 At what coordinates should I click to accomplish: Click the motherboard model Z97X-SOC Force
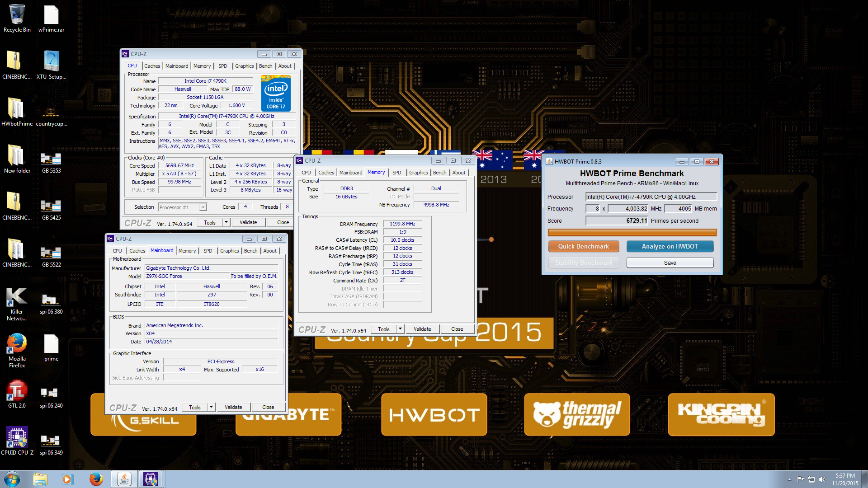(x=187, y=276)
